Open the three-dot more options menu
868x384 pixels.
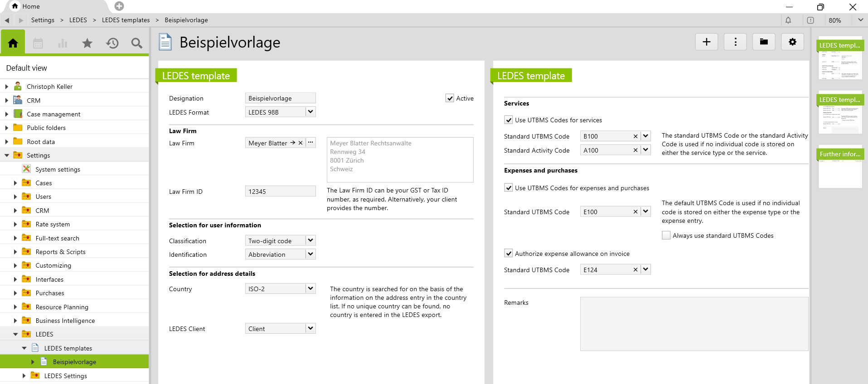point(735,42)
